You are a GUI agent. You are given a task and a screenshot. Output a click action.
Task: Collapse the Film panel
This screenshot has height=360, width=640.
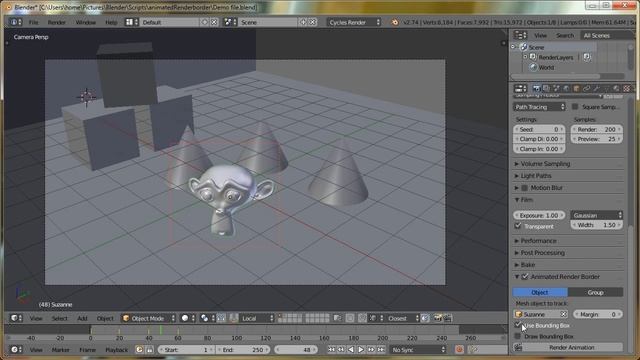[x=527, y=200]
